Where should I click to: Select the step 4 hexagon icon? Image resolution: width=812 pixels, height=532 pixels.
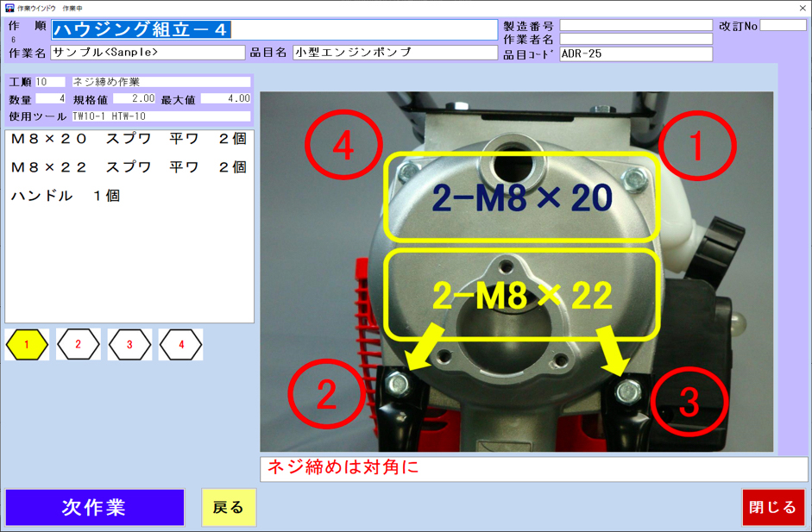tap(181, 345)
